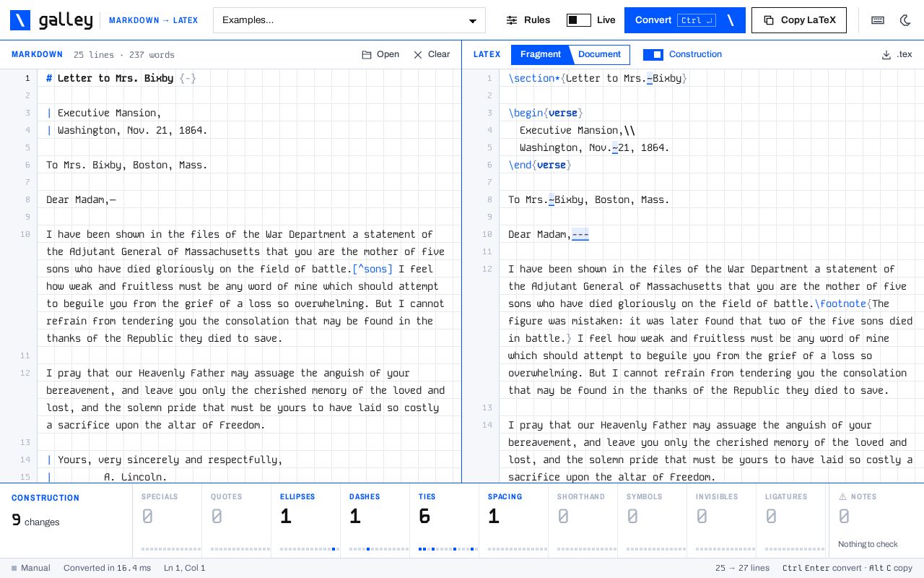Expand the Examples dropdown arrow
Viewport: 924px width, 578px height.
(473, 21)
